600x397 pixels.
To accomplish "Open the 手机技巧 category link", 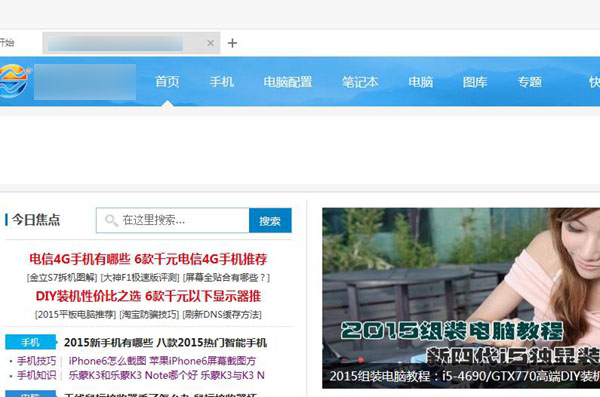I will (x=36, y=361).
